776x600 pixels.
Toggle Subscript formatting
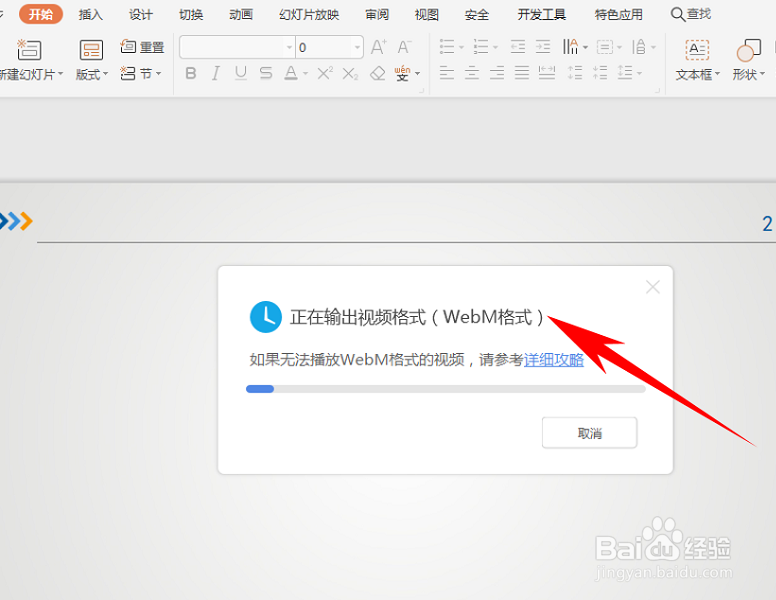350,74
